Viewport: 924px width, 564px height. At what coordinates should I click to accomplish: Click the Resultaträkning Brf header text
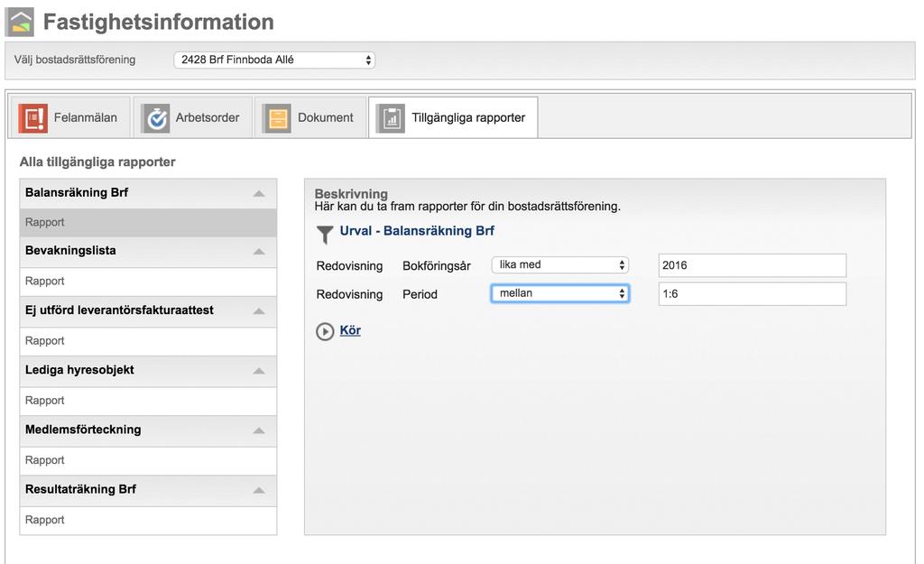coord(80,489)
